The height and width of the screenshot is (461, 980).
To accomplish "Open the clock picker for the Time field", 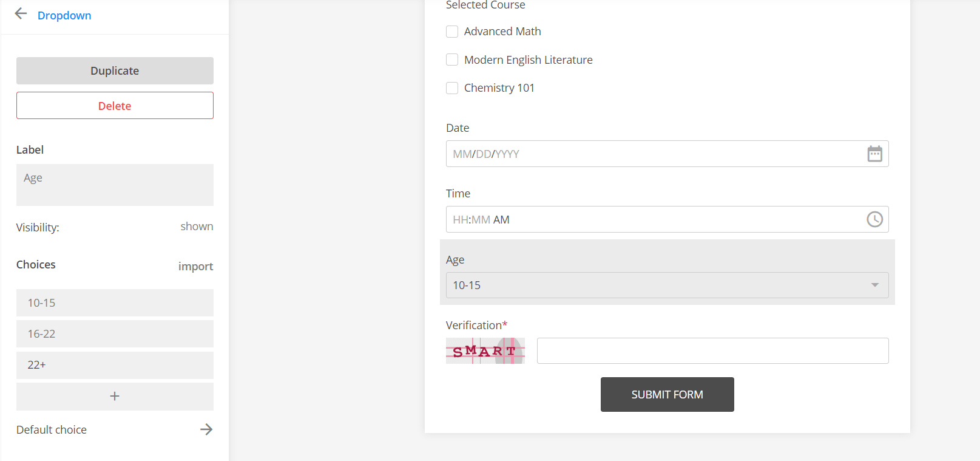I will click(x=874, y=219).
